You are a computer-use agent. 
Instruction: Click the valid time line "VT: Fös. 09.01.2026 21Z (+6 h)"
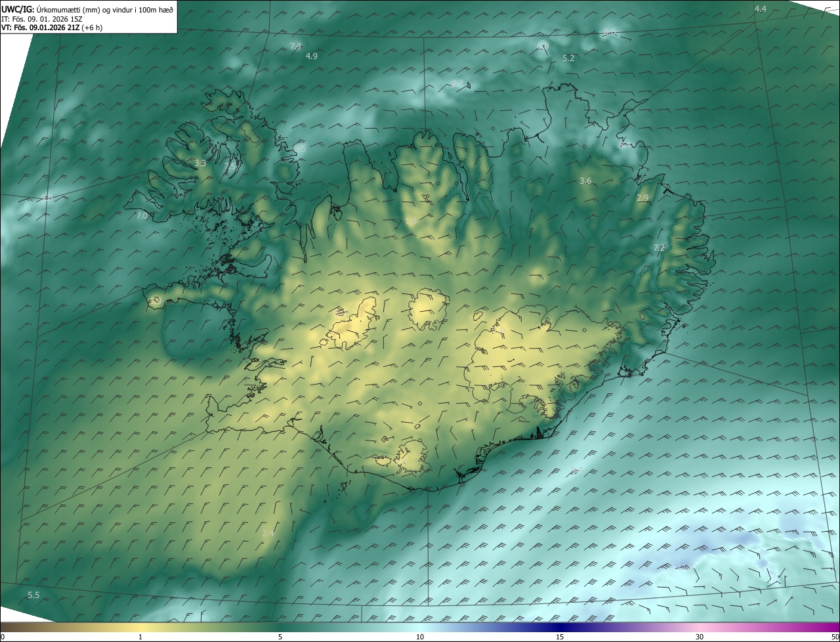tap(52, 28)
